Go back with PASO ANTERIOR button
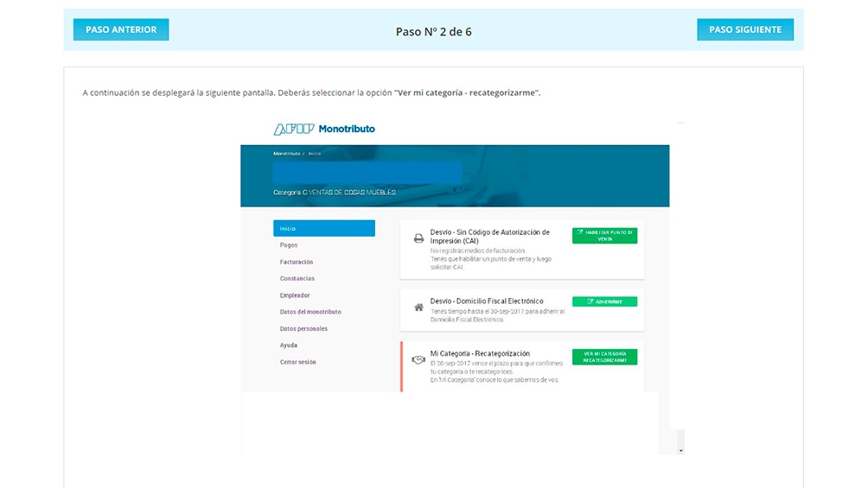Image resolution: width=868 pixels, height=488 pixels. 121,29
